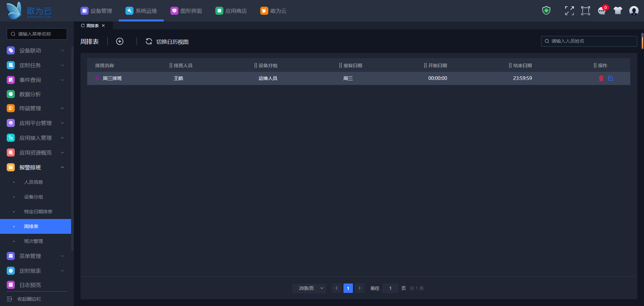Expand the 设备联动 menu chevron
This screenshot has height=306, width=644.
(62, 50)
